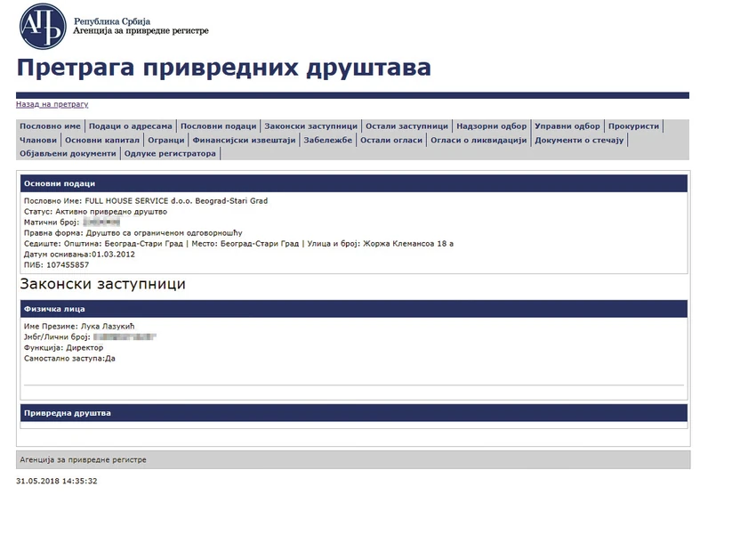Select the Прокуристи menu item
This screenshot has width=756, height=535.
(633, 126)
